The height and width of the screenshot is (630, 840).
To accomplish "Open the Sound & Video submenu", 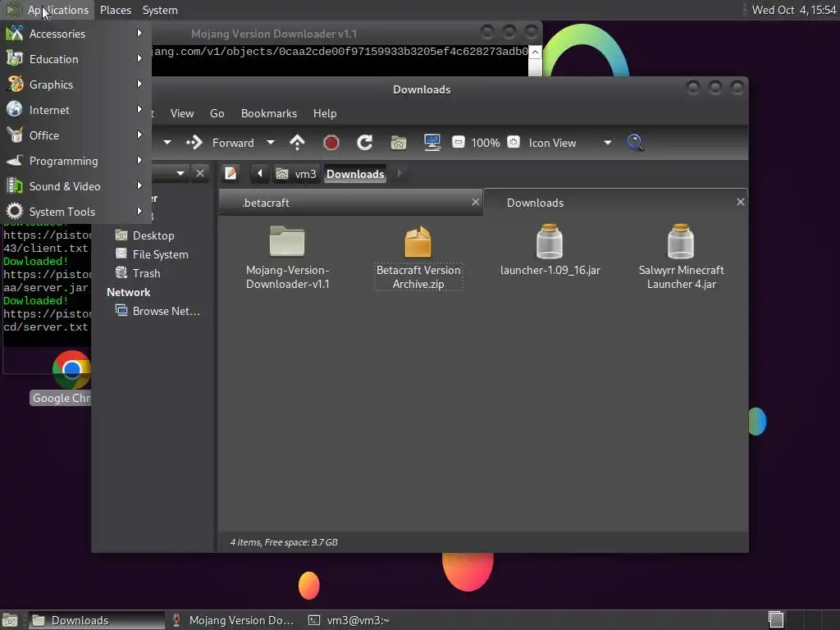I will click(75, 186).
